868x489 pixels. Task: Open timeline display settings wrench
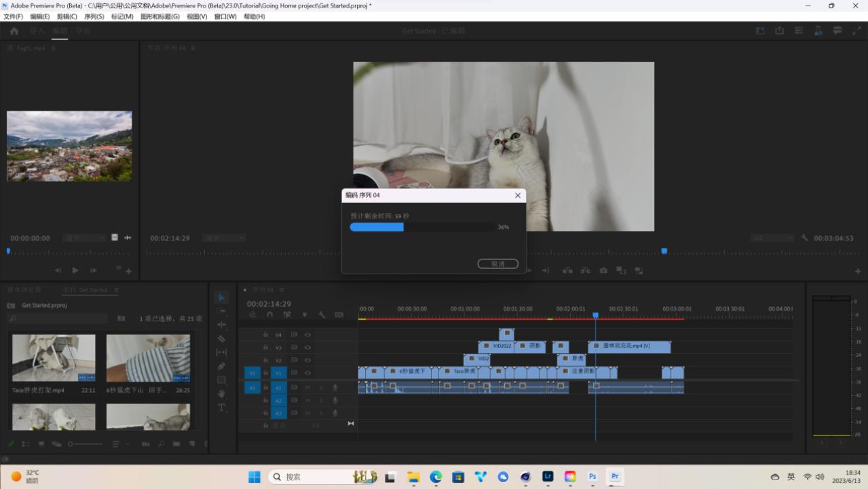[322, 315]
